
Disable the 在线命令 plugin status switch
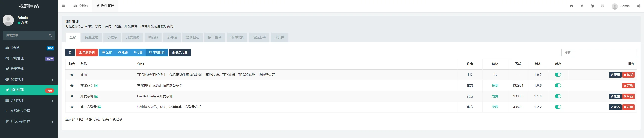coord(558,86)
